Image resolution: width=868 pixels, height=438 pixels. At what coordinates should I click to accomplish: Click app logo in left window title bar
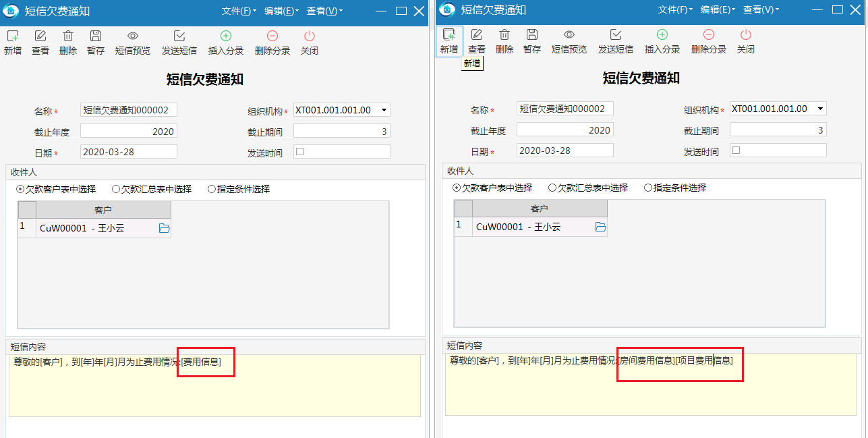(x=11, y=11)
